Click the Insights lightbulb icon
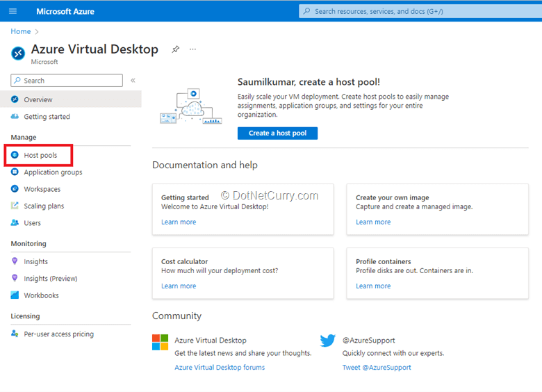This screenshot has height=392, width=542. [x=15, y=261]
